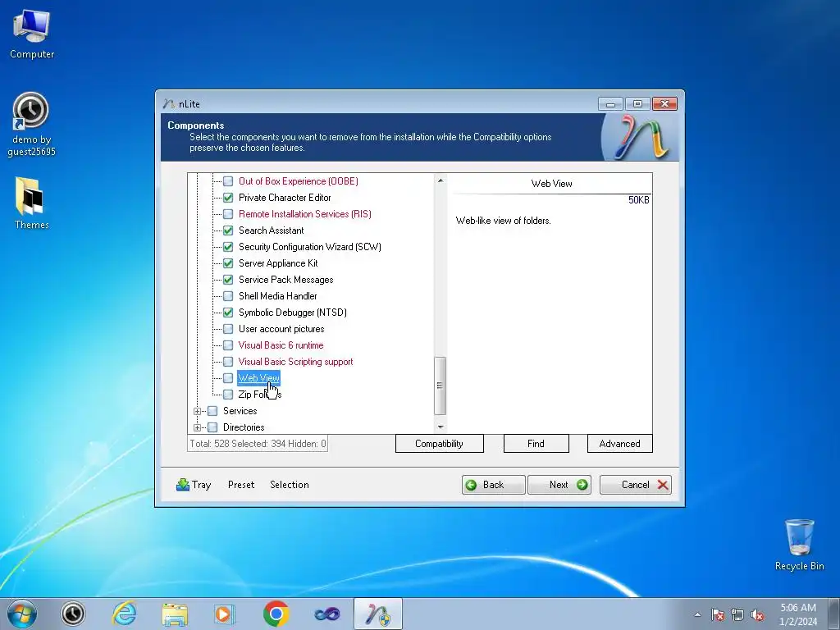
Task: Check the User account pictures box
Action: [228, 329]
